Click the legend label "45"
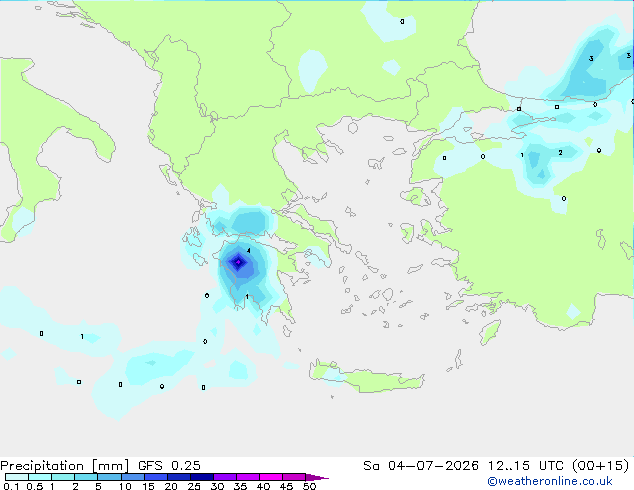 tap(286, 486)
